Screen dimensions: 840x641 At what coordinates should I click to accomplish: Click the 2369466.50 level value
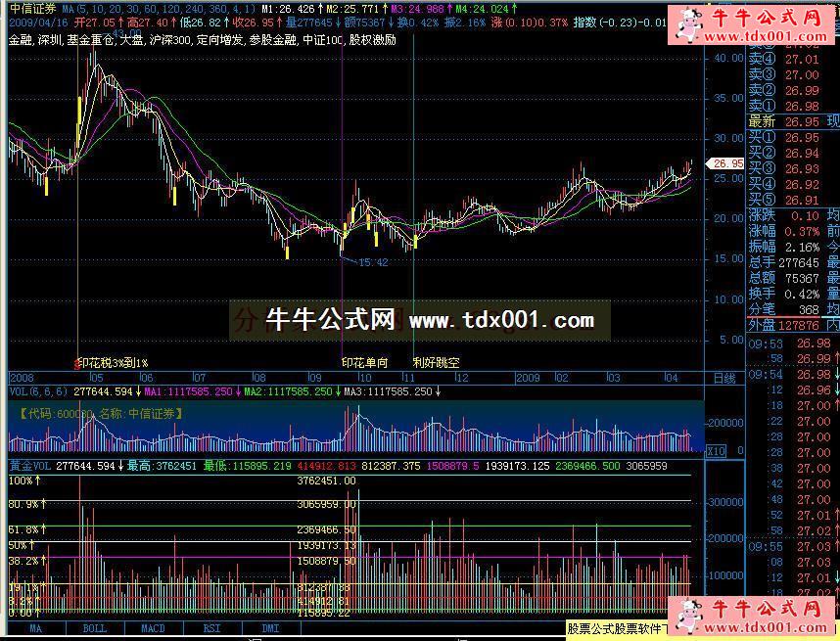tap(327, 529)
